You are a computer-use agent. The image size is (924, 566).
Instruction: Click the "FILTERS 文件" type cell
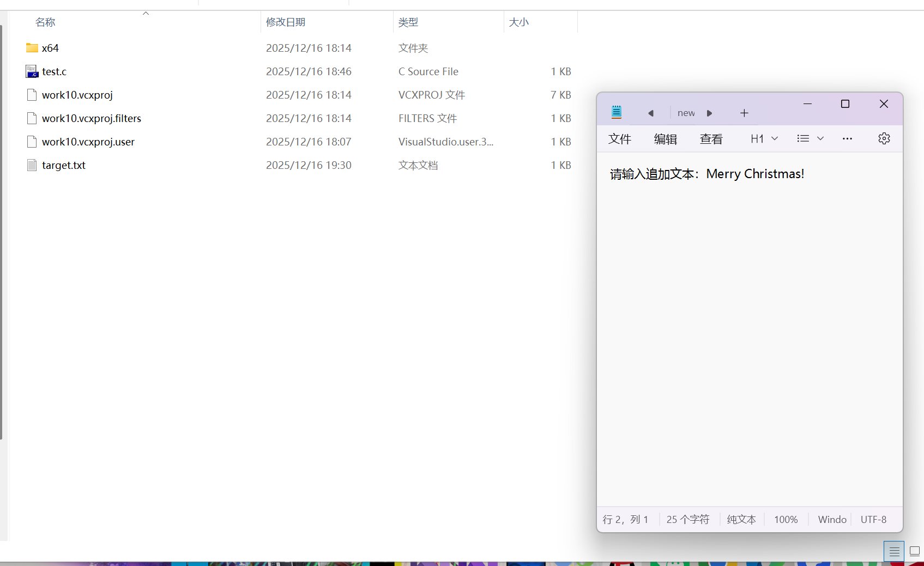[427, 118]
